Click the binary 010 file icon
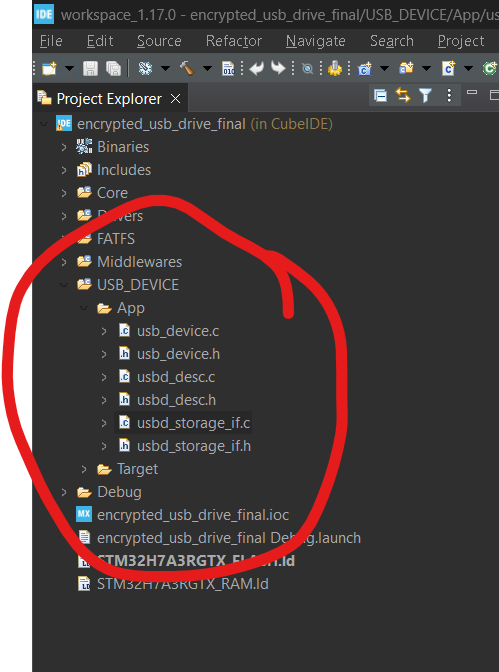 point(228,68)
